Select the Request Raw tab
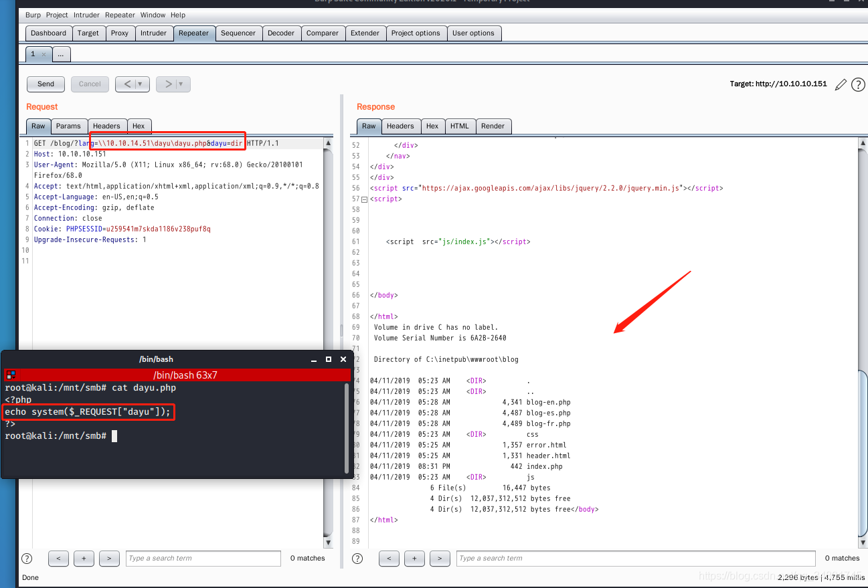This screenshot has height=588, width=868. (38, 126)
